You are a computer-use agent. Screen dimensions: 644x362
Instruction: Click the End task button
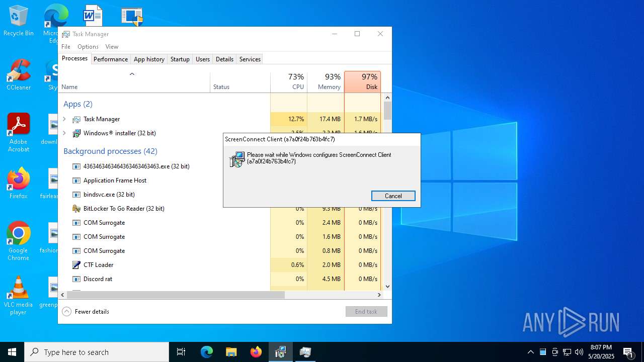coord(366,312)
